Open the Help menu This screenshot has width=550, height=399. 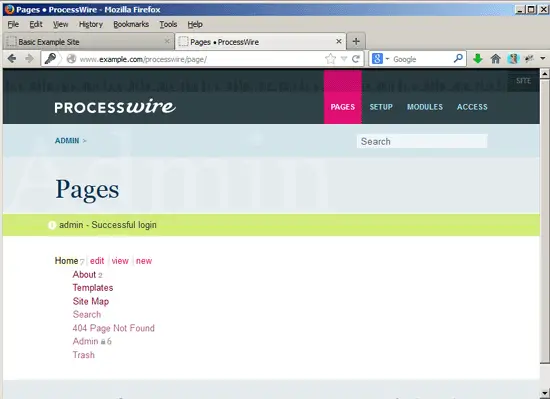click(195, 24)
